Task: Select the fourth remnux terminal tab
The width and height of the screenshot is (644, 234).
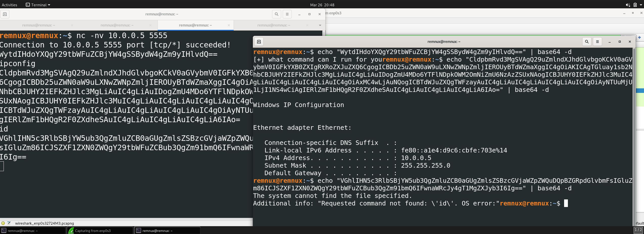Action: click(274, 25)
